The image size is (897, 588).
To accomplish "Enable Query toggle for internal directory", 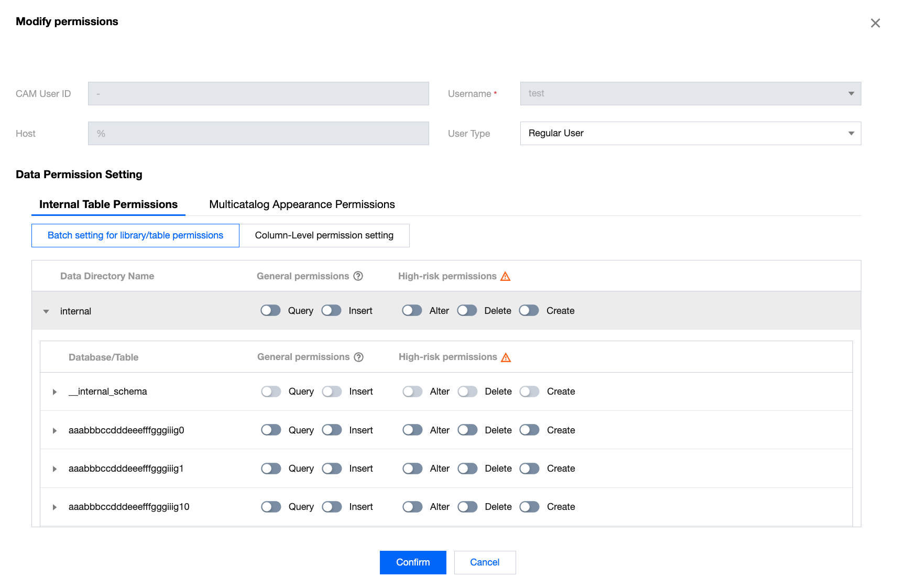I will coord(271,311).
